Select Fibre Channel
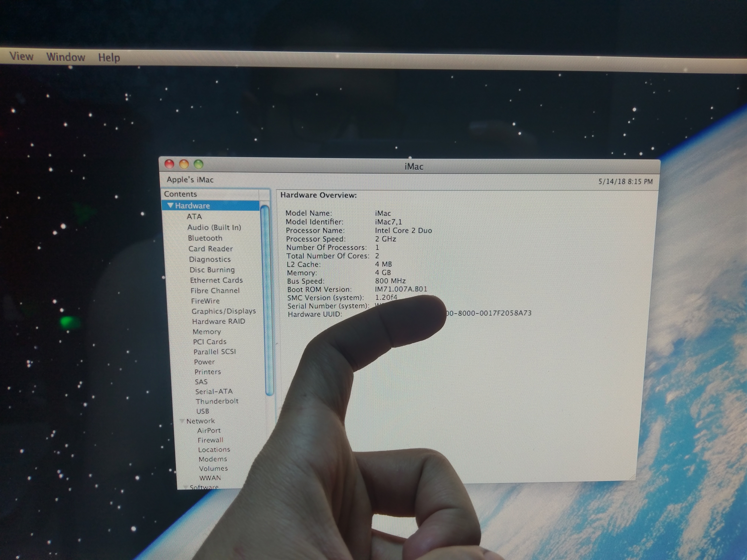The width and height of the screenshot is (747, 560). (x=215, y=290)
